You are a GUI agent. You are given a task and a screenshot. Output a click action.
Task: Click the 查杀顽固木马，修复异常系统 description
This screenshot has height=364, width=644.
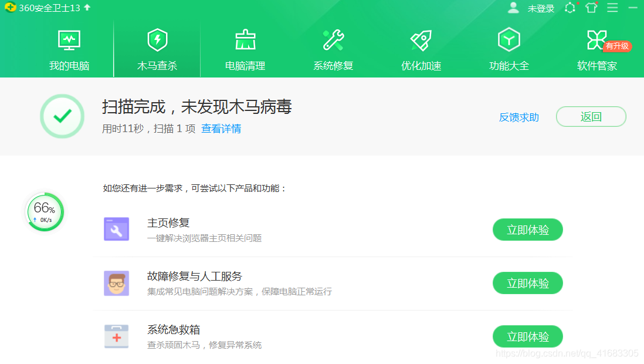pyautogui.click(x=205, y=345)
